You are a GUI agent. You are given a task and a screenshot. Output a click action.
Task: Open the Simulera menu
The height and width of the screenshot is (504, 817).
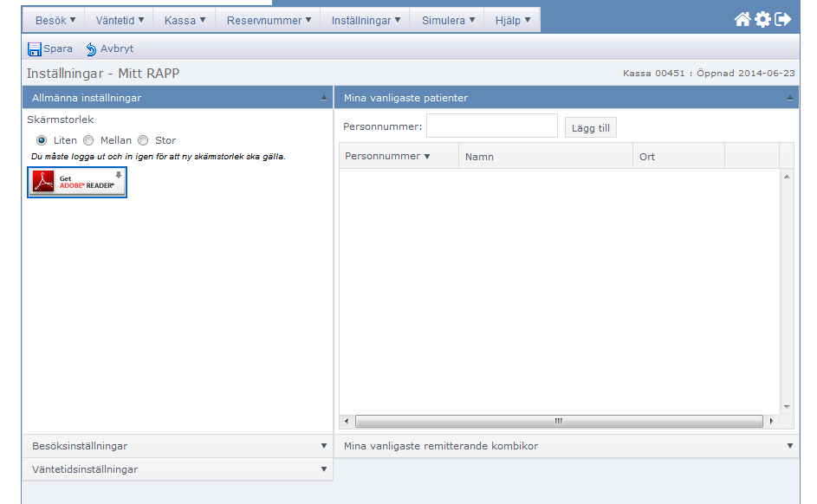pyautogui.click(x=448, y=20)
